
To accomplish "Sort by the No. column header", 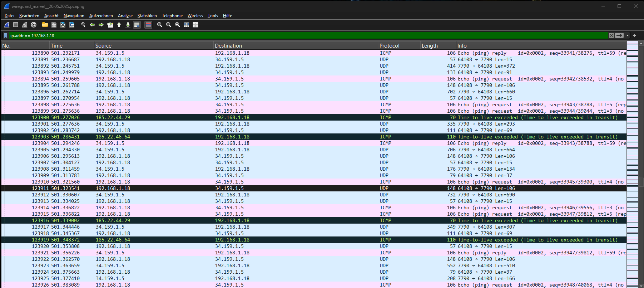I will click(x=25, y=45).
